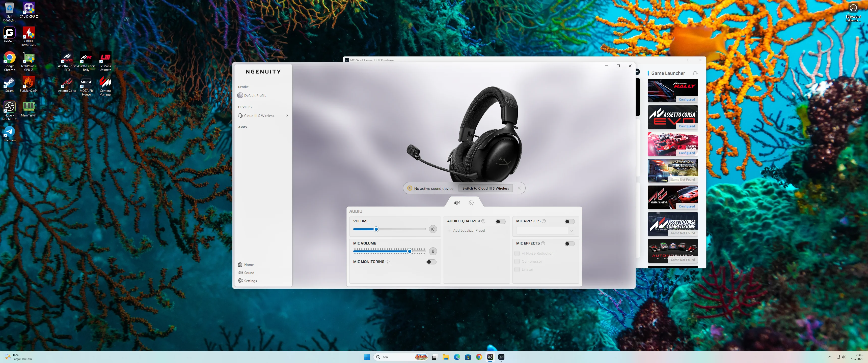Expand Cloud III S Wireless device chevron
The image size is (868, 363).
pos(287,115)
